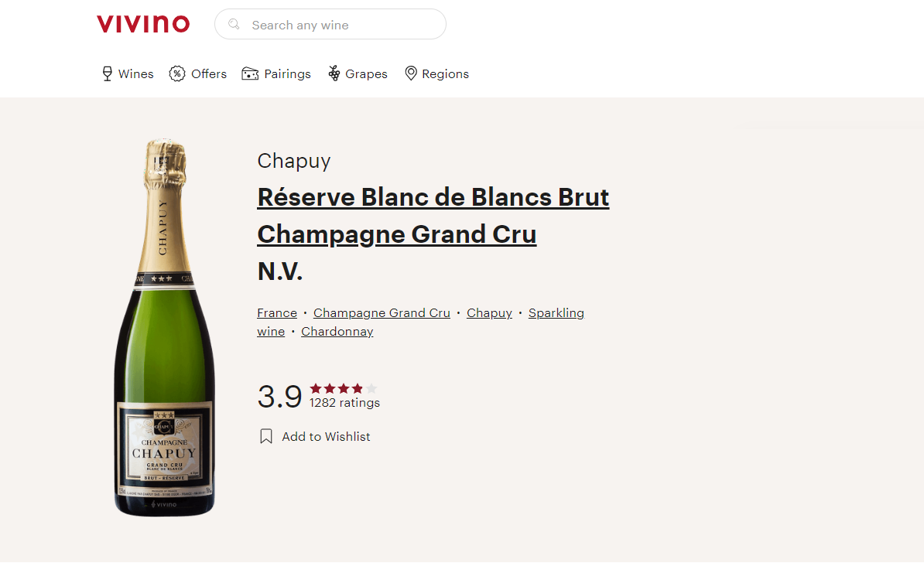Click the Chapuy bottle image
The width and height of the screenshot is (924, 563).
coord(164,327)
